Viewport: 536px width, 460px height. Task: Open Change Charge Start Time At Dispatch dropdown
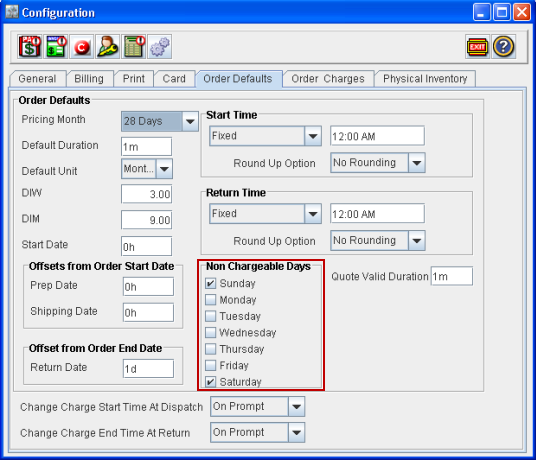258,406
